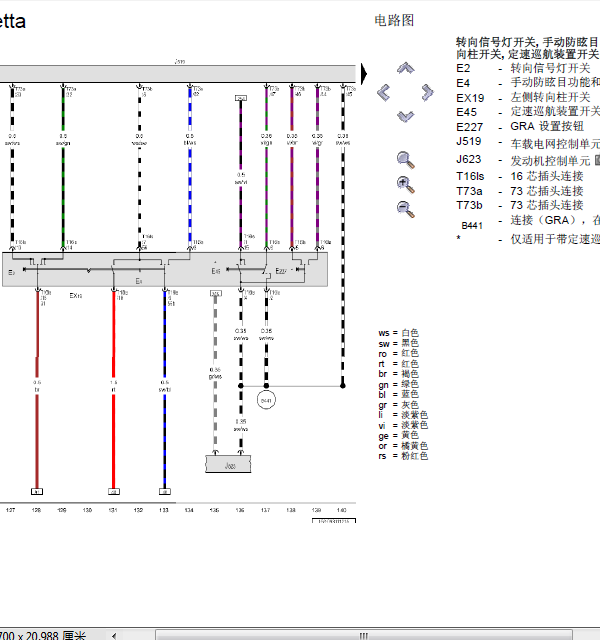
Task: Click the br = 褐色 color code
Action: tap(399, 374)
